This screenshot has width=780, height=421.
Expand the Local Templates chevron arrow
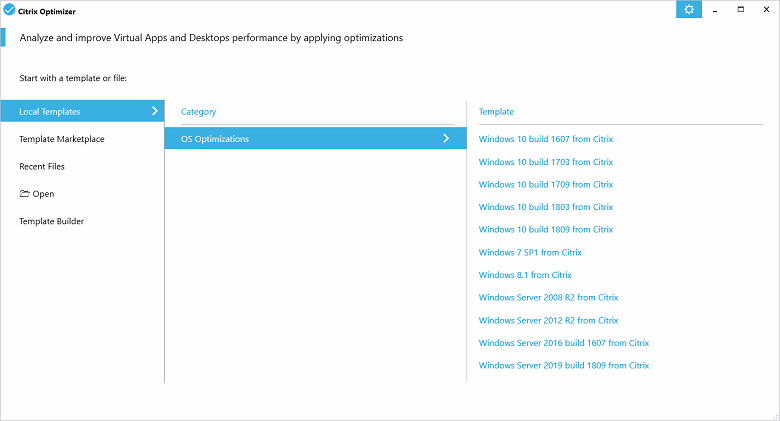click(x=154, y=111)
